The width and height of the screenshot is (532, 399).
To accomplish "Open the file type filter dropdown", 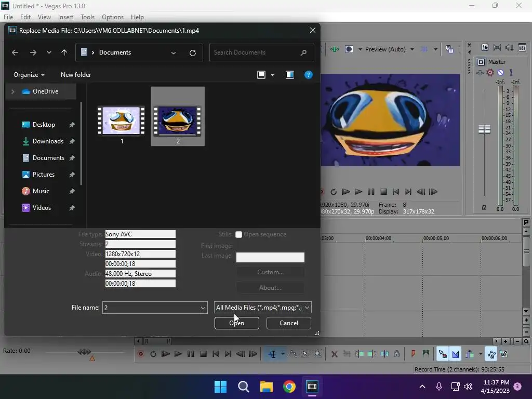I will click(x=262, y=308).
